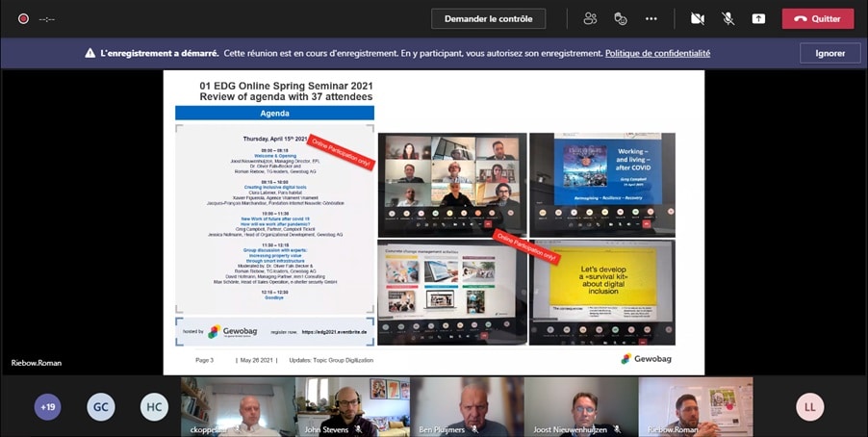The height and width of the screenshot is (437, 868).
Task: Click the Quitter button to leave the meeting
Action: [x=817, y=18]
